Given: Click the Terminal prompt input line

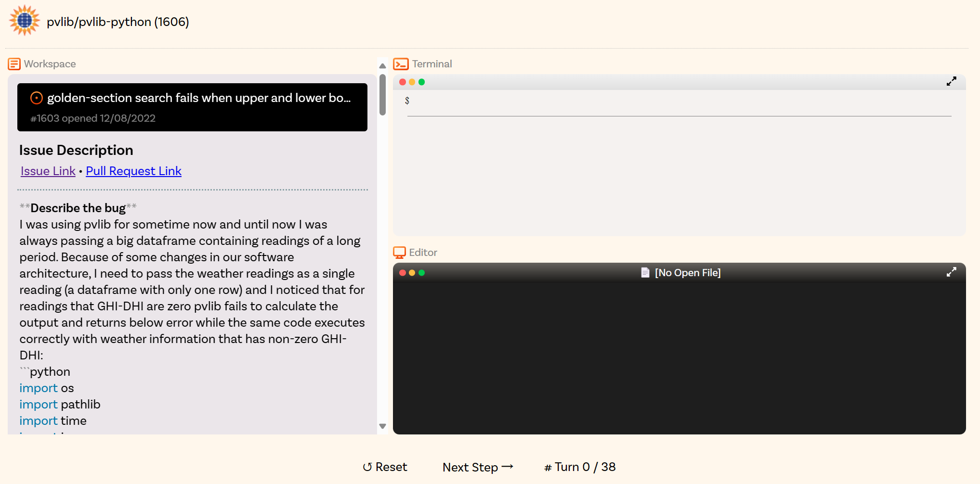Looking at the screenshot, I should coord(679,101).
